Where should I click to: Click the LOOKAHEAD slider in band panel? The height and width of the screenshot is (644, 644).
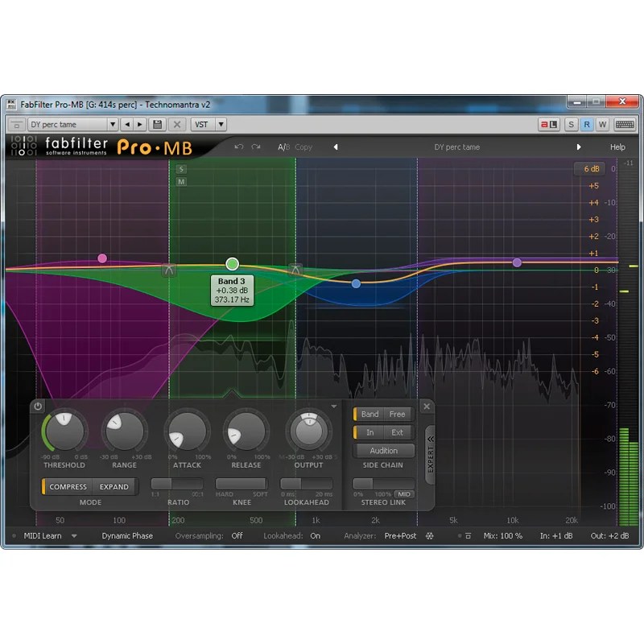(x=307, y=484)
